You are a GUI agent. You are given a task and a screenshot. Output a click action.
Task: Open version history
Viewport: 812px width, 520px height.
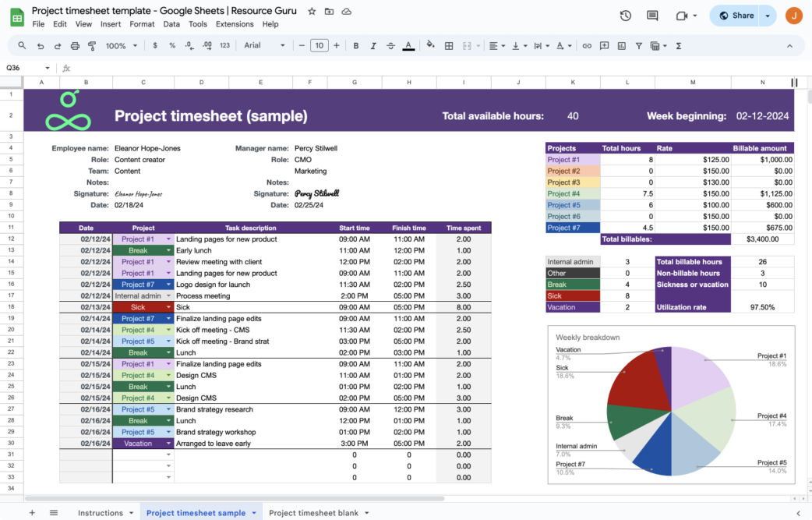click(x=625, y=15)
